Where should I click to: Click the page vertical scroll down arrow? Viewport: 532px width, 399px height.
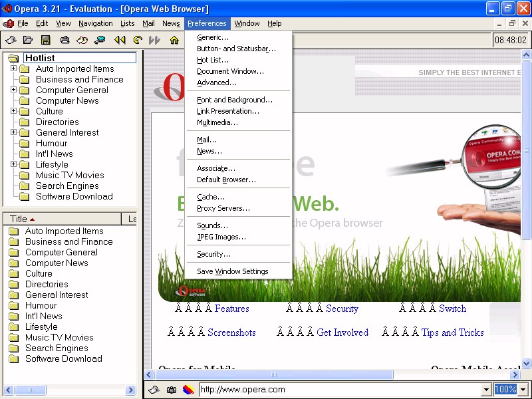coord(526,363)
